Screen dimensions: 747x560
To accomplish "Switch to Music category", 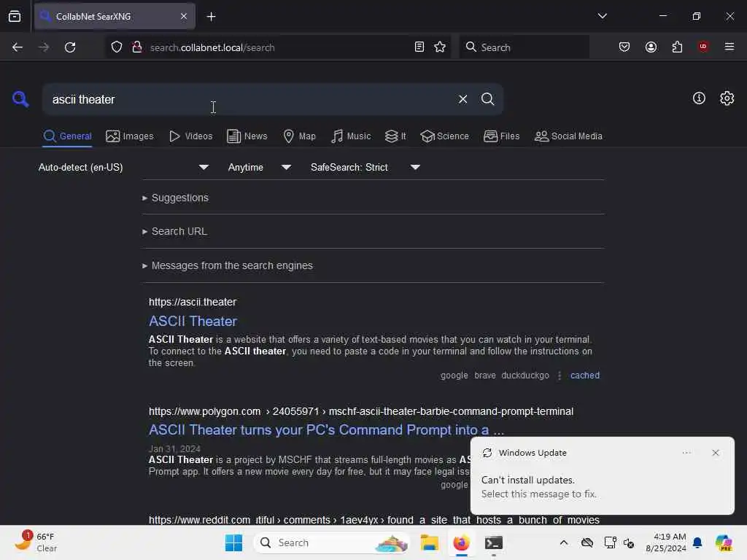I will tap(351, 136).
